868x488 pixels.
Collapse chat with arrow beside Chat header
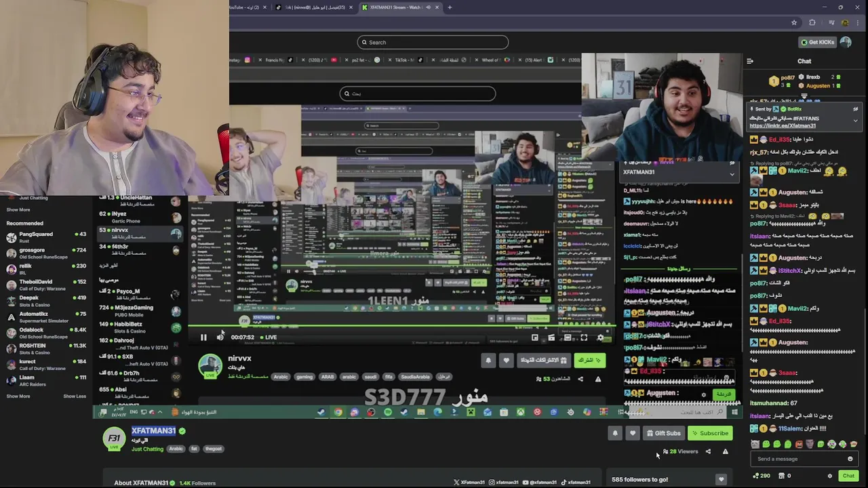(x=750, y=61)
